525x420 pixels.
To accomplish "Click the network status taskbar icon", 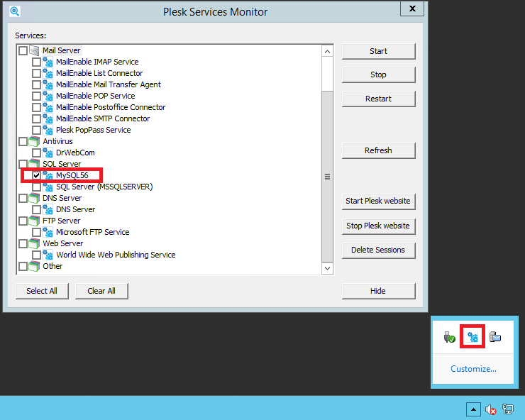I will 508,409.
